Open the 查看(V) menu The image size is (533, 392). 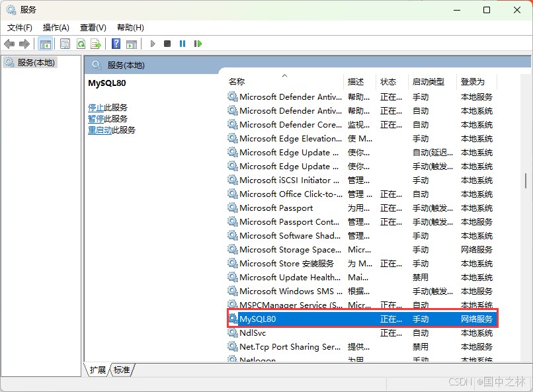[x=93, y=28]
